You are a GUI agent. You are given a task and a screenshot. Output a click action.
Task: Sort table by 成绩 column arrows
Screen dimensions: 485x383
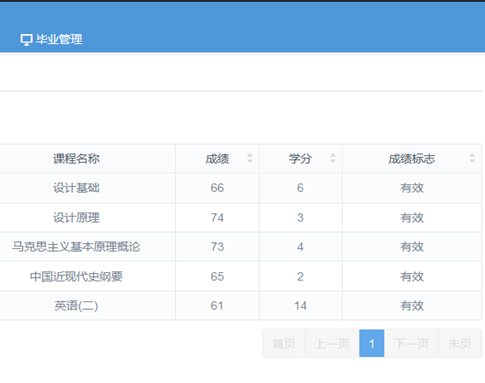click(x=250, y=158)
